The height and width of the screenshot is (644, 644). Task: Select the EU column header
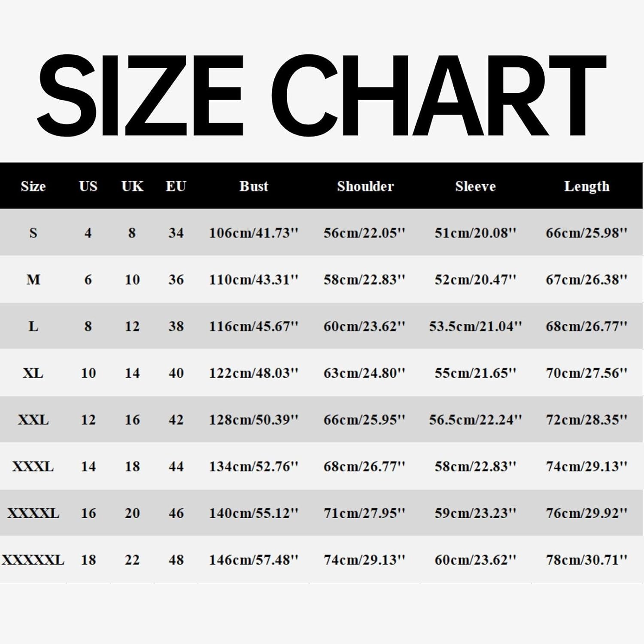point(176,186)
